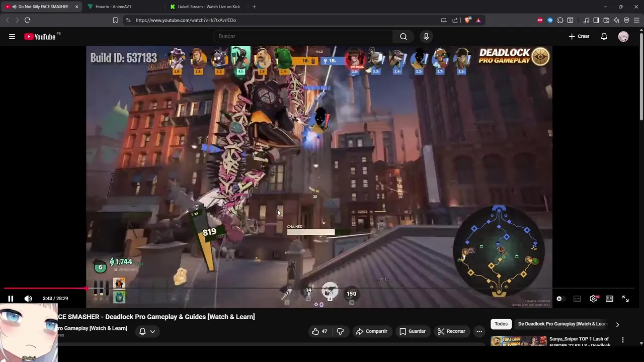
Task: Click the Compartir share button
Action: tap(371, 331)
